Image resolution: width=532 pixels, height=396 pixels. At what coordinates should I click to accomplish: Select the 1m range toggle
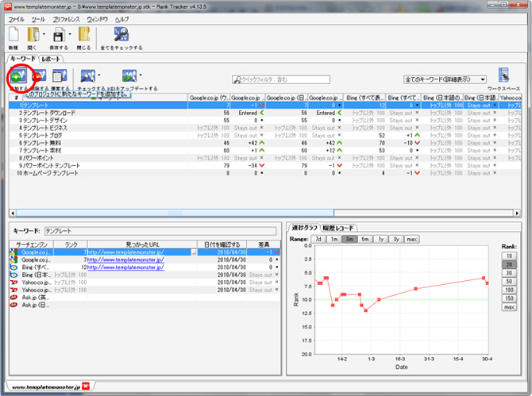point(334,239)
